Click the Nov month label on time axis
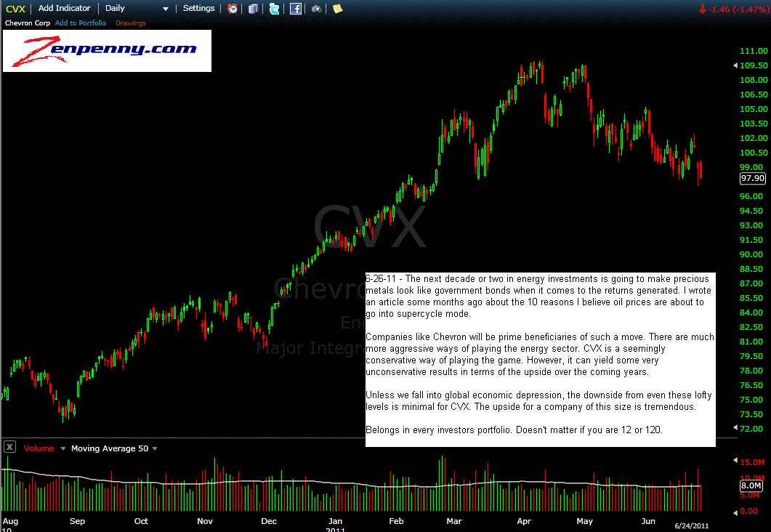This screenshot has height=532, width=771. click(205, 521)
